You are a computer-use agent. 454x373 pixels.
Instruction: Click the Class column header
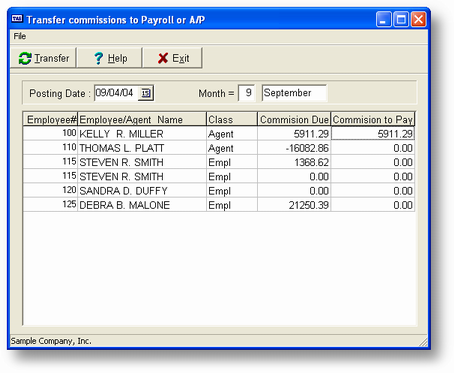click(232, 119)
